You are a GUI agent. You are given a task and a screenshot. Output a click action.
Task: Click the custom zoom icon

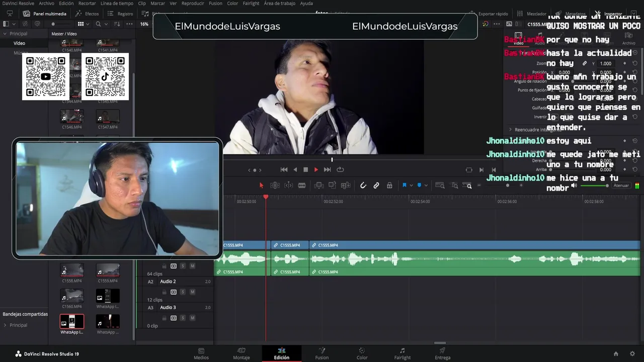467,186
